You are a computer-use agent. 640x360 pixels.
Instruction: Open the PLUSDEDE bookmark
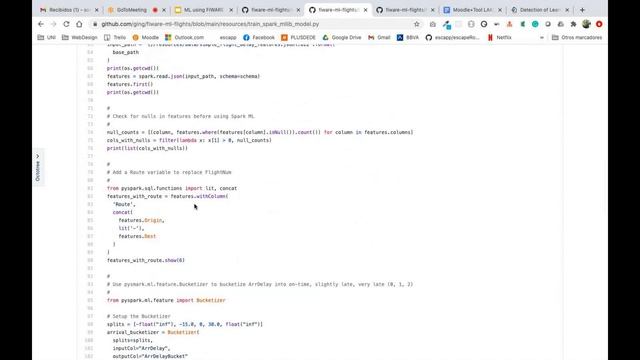coord(298,37)
